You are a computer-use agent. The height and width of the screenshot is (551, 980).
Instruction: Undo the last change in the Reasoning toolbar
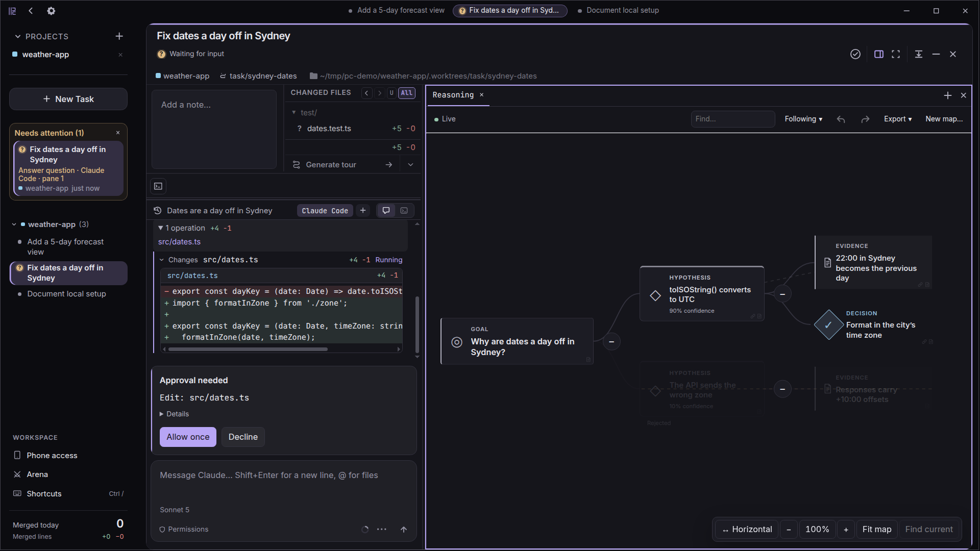[x=841, y=119]
